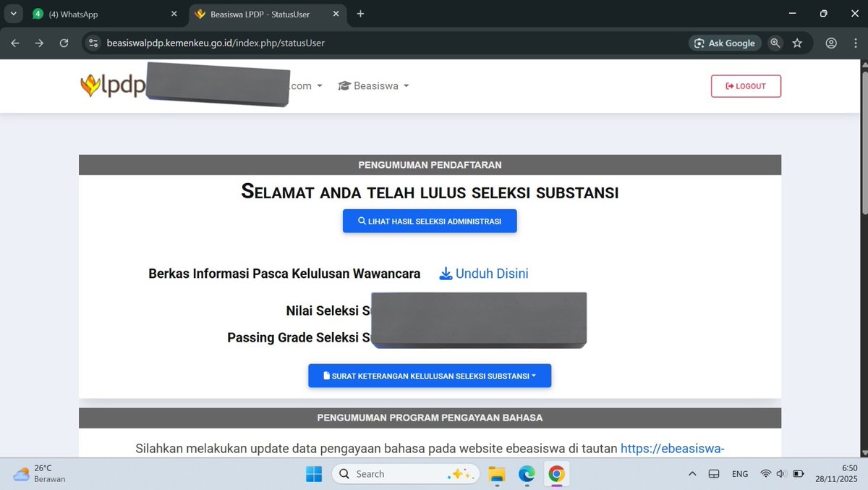Expand Surat Keterangan Kelulusan Seleksi Substansi dropdown

point(430,376)
